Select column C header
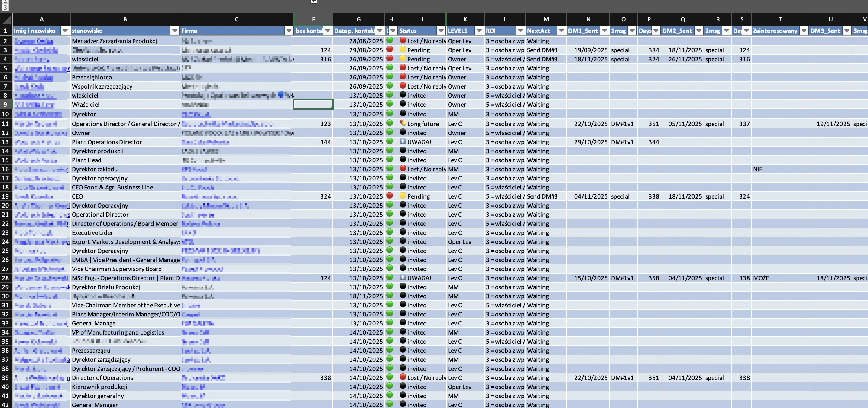Viewport: 868px width, 408px height. point(237,19)
